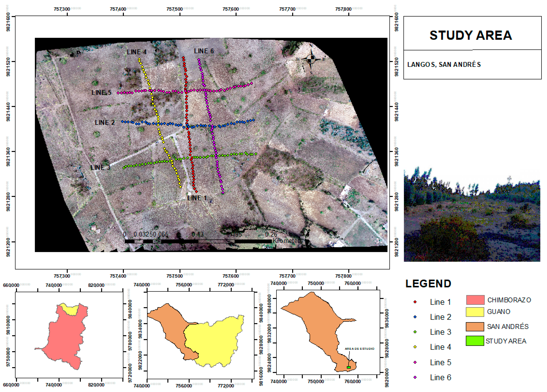Click the compass rose north arrow
The width and height of the screenshot is (547, 392).
coord(311,59)
